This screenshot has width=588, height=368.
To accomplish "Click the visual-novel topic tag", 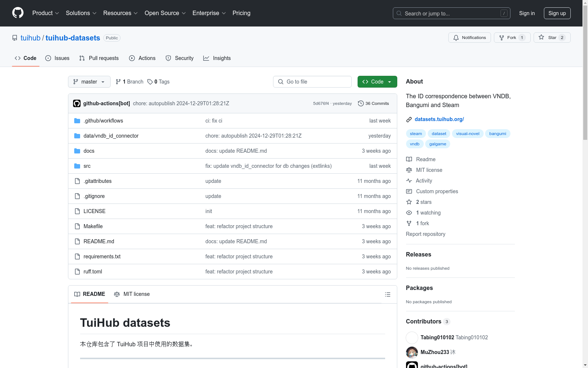I will (x=468, y=134).
